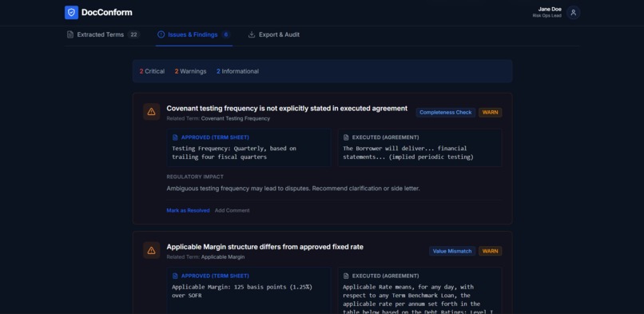The width and height of the screenshot is (644, 314).
Task: Click document icon beside Executed in Applicable Margin card
Action: [346, 276]
